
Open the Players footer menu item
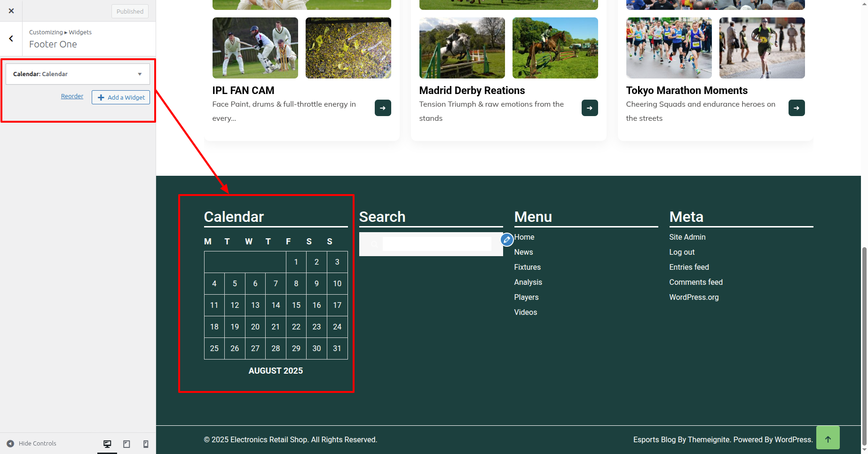click(526, 297)
